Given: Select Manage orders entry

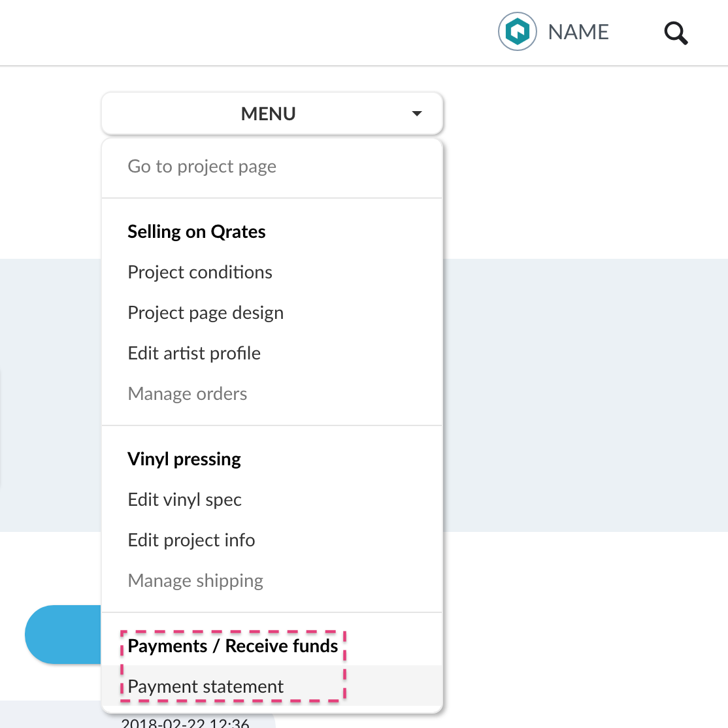Looking at the screenshot, I should (188, 393).
